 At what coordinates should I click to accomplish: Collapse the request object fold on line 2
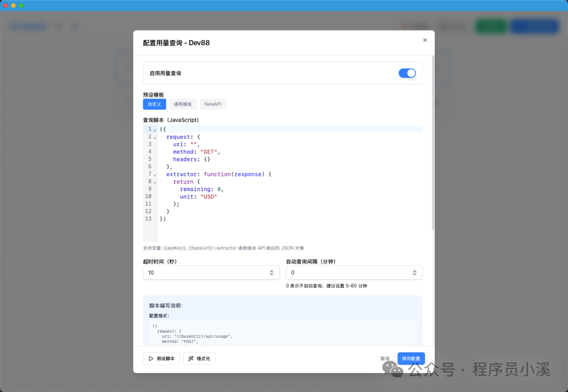tap(155, 137)
